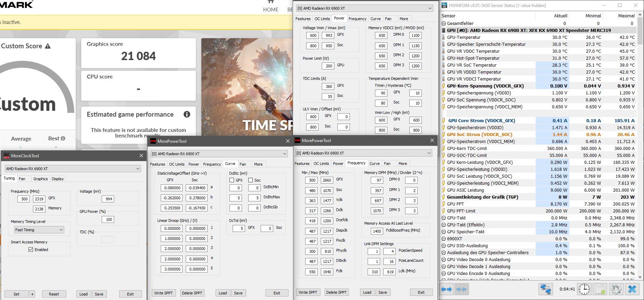Click the GFX max frequency field 2660
644x300 pixels.
click(327, 180)
